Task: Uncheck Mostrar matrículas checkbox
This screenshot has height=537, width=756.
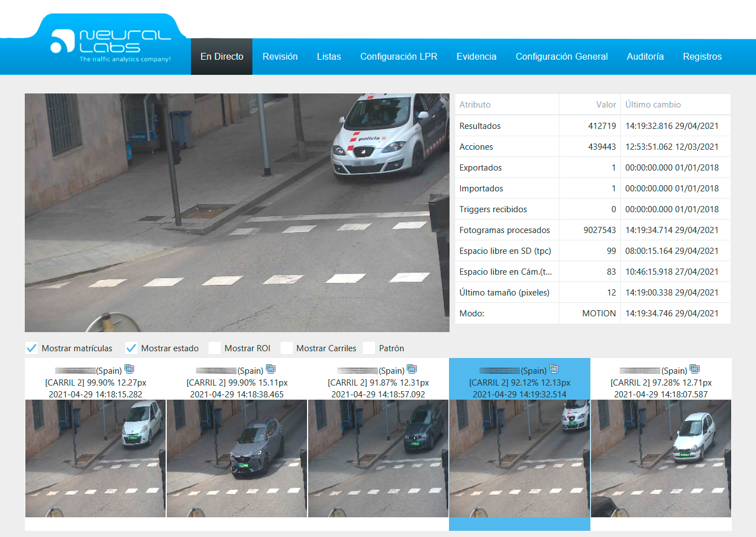Action: click(32, 348)
